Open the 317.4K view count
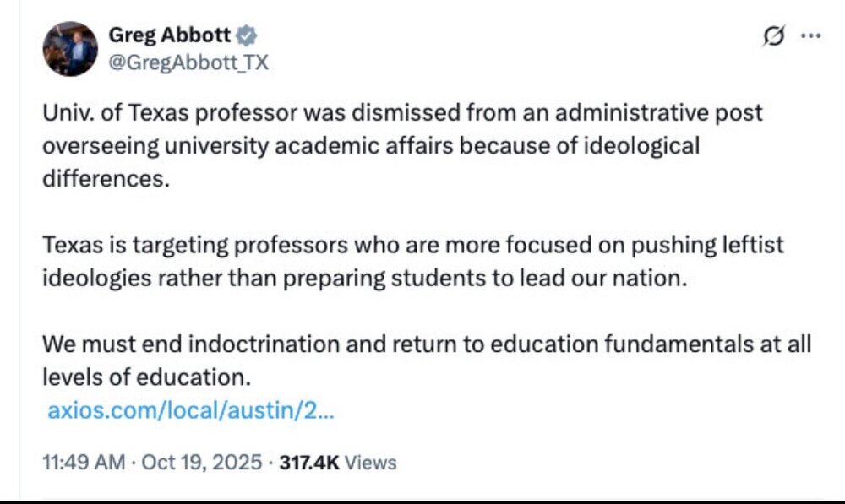This screenshot has height=504, width=845. point(309,462)
